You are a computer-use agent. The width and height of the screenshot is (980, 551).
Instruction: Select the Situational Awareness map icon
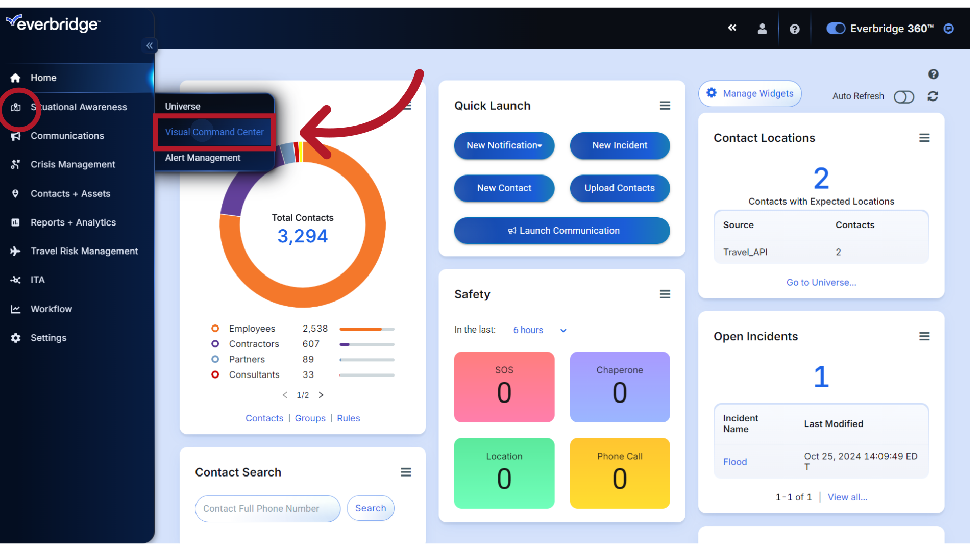pos(15,107)
